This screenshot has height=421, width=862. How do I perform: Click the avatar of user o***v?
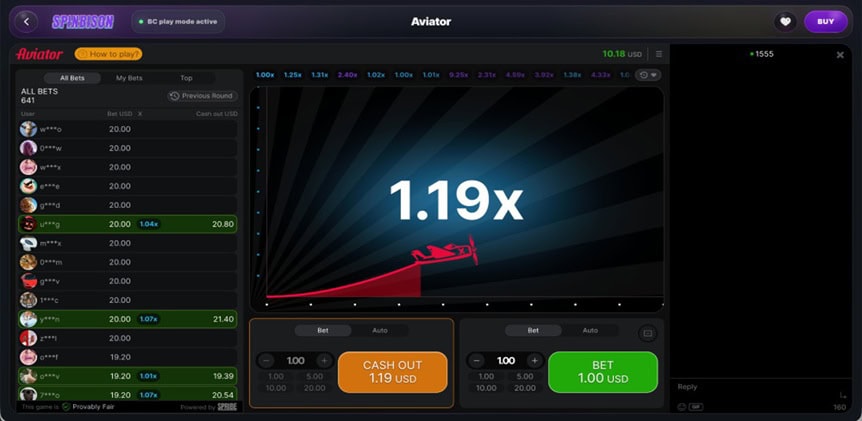pos(29,376)
